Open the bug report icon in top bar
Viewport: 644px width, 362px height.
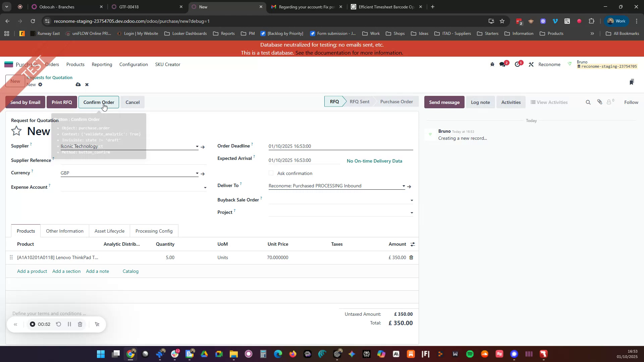[x=492, y=64]
